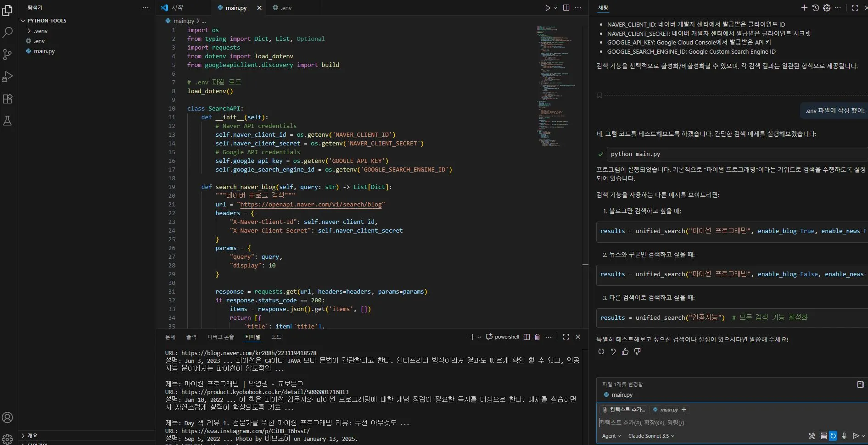The width and height of the screenshot is (868, 445).
Task: Maximize the terminal panel size
Action: click(566, 337)
